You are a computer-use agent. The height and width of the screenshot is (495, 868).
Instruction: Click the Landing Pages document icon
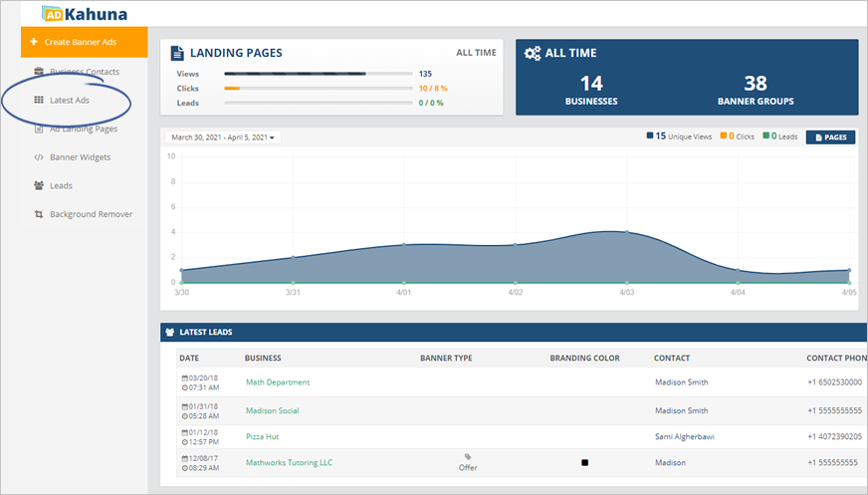177,53
